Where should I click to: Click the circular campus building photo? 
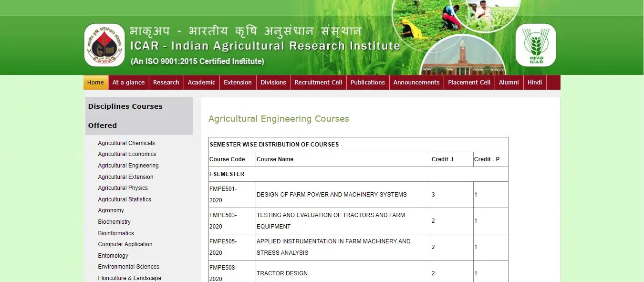(x=463, y=56)
